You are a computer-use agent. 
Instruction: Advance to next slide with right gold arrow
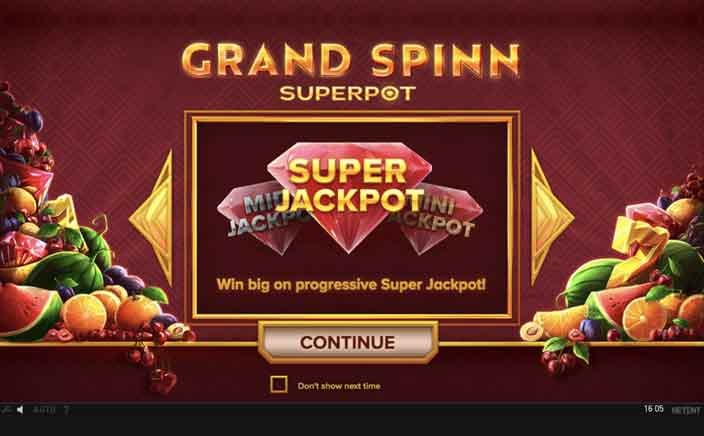[x=552, y=217]
